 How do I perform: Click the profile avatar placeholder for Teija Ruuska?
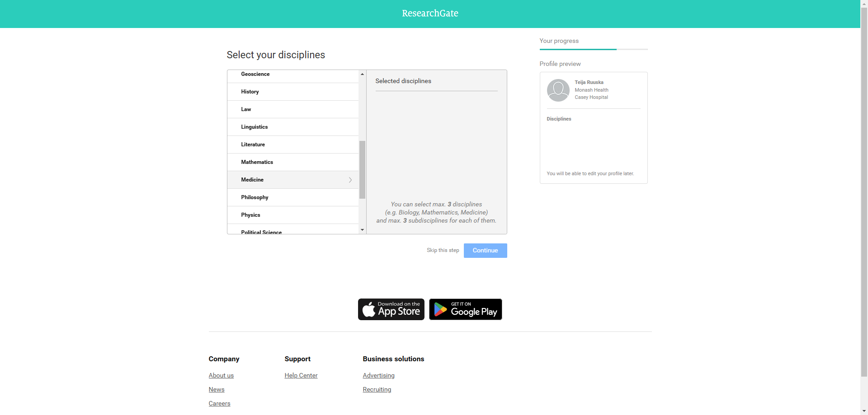click(558, 90)
